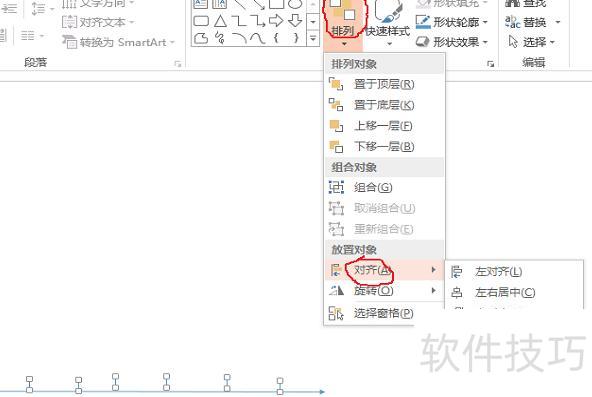The height and width of the screenshot is (397, 592).
Task: Pick the triangle shape in gallery
Action: pos(220,21)
